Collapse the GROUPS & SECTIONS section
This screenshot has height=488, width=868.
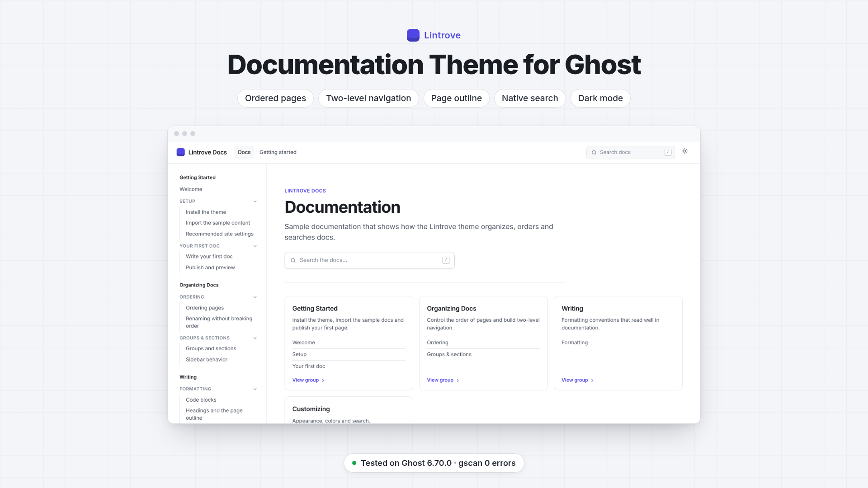click(x=255, y=338)
